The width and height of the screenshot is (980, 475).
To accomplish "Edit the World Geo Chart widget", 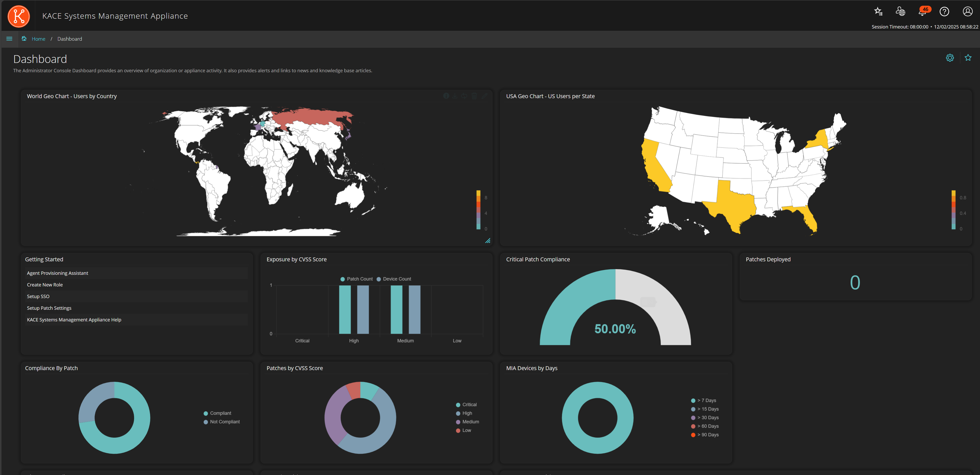I will click(x=484, y=96).
